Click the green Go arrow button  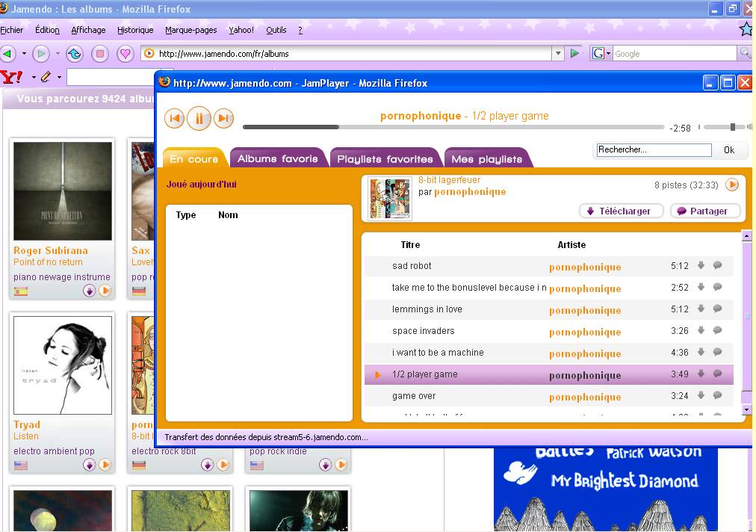click(574, 54)
